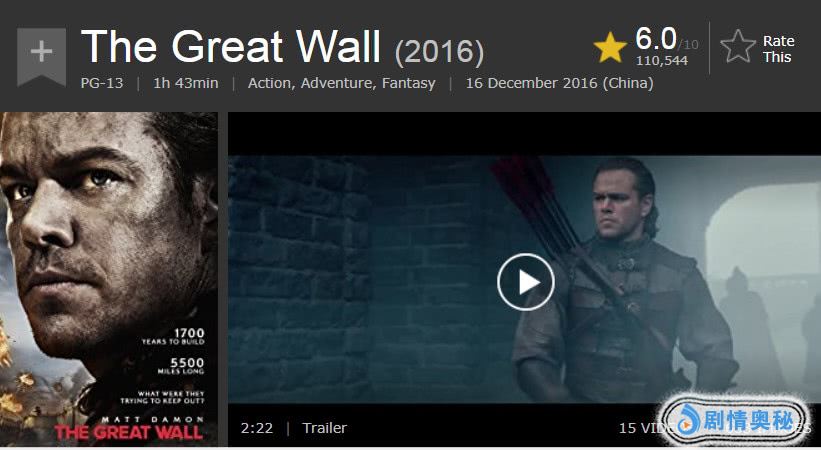
Task: Click the PG-13 certificate label
Action: (102, 83)
